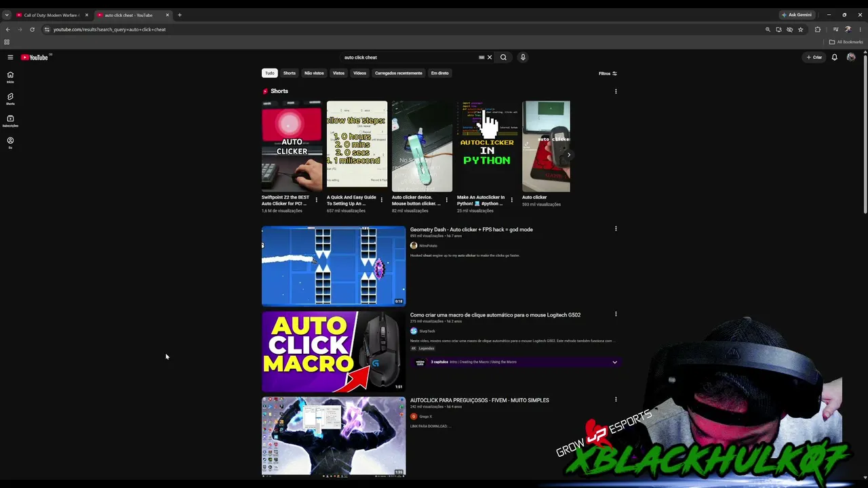Open YouTube notifications bell

(835, 58)
